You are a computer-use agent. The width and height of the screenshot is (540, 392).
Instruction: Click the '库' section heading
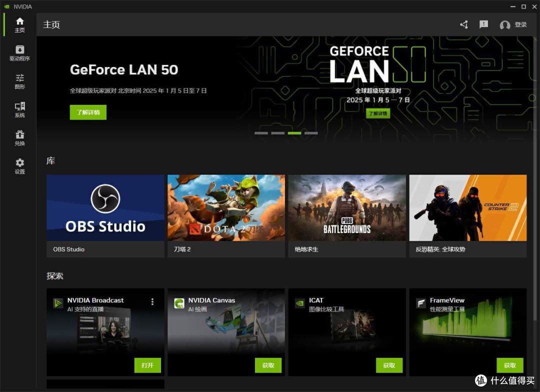coord(50,161)
